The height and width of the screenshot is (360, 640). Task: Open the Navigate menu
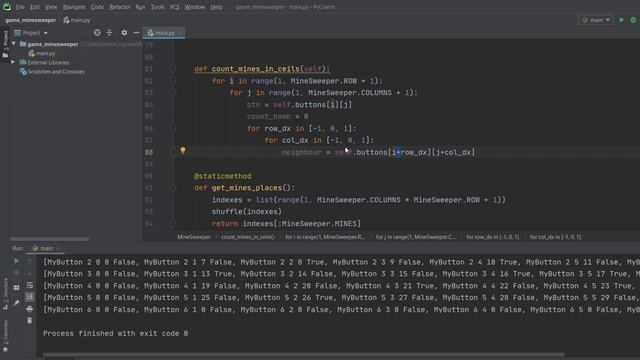pos(74,7)
